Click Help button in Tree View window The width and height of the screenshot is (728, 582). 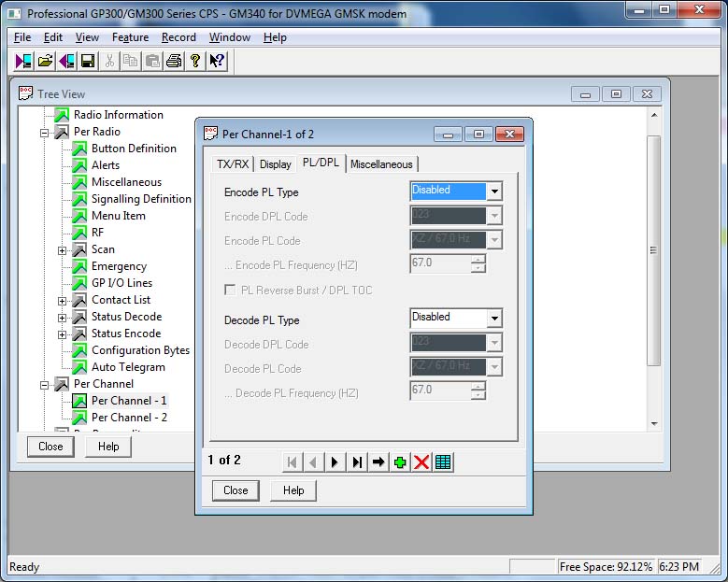coord(108,447)
